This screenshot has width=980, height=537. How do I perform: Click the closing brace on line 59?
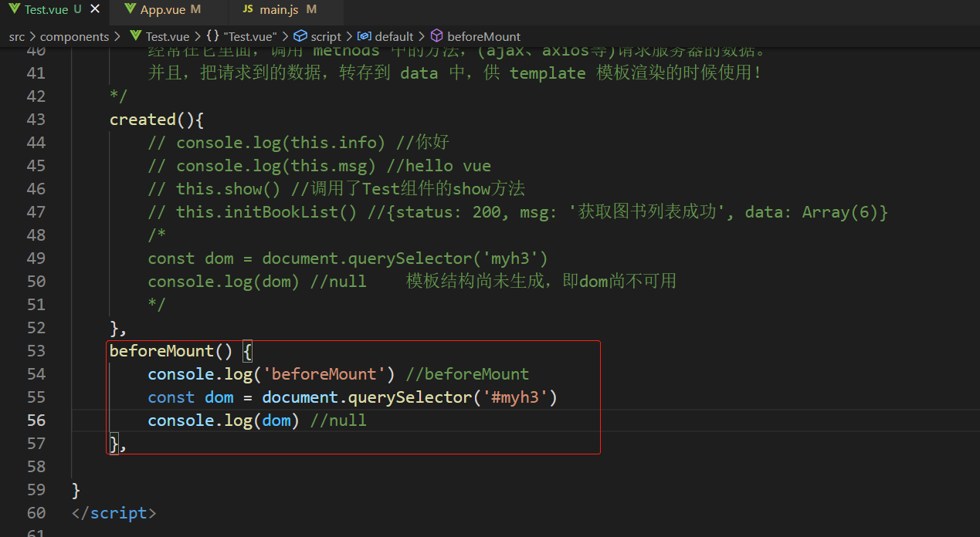[x=76, y=490]
